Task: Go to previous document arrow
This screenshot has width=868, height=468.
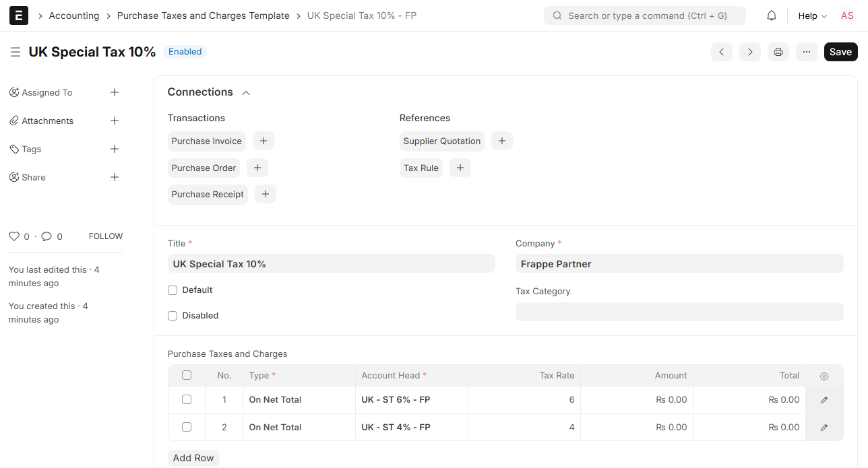Action: coord(721,52)
